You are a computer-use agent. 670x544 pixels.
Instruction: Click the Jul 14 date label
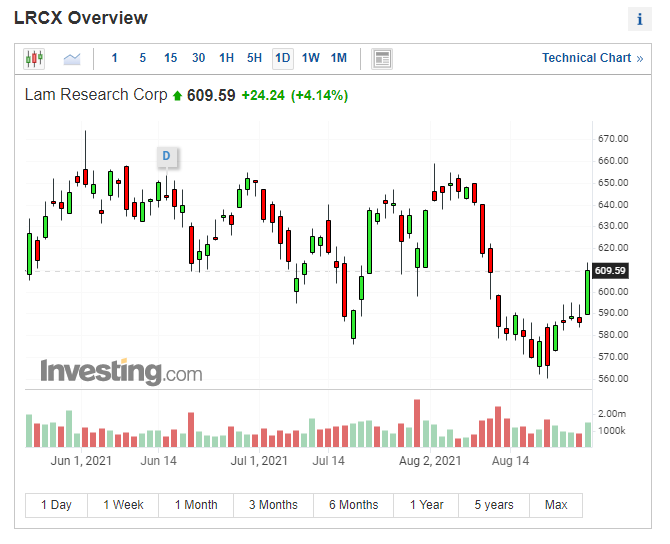point(328,461)
